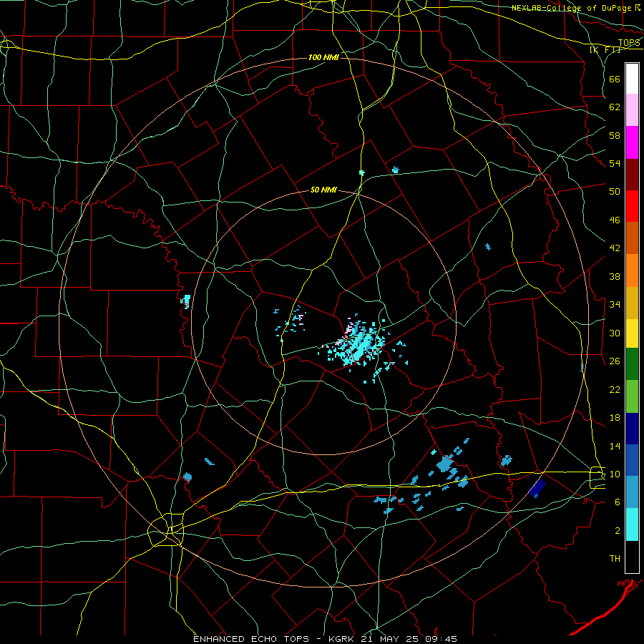The width and height of the screenshot is (644, 644).
Task: Select the navy blue legend swatch
Action: 632,429
